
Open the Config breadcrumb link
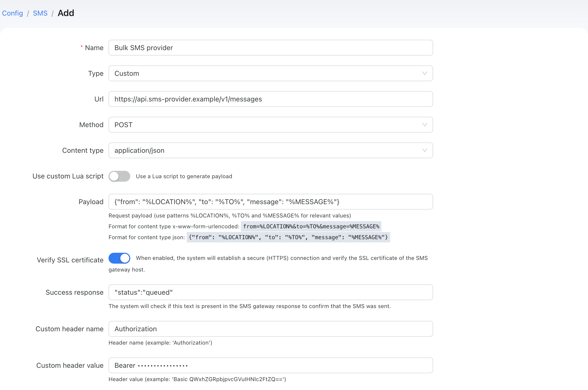point(12,13)
